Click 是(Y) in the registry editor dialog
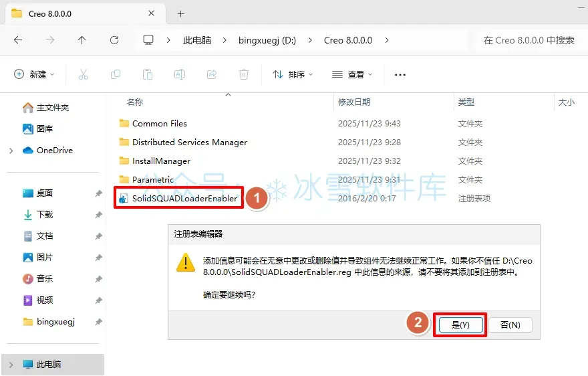Screen dimensions: 588x376 coord(460,325)
